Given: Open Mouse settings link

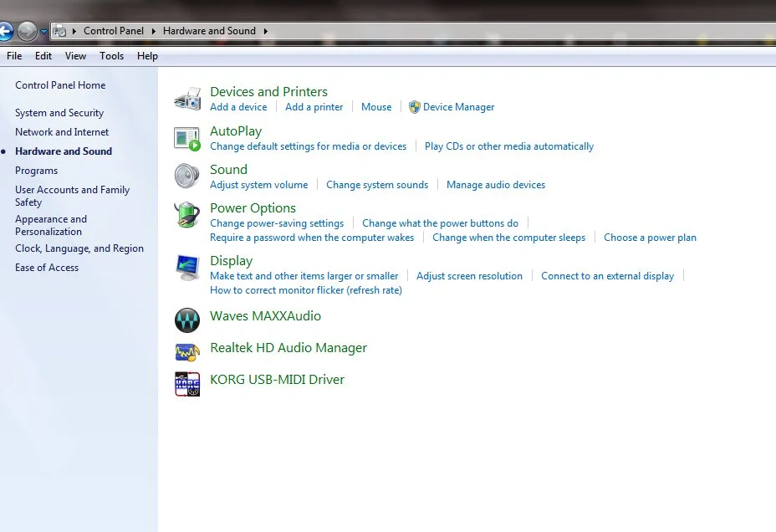Looking at the screenshot, I should [376, 107].
